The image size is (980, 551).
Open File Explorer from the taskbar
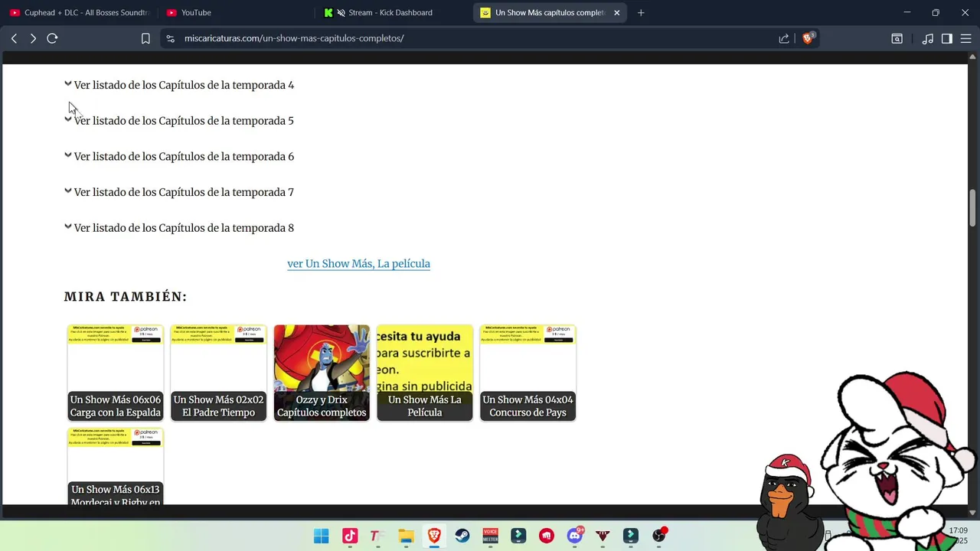click(x=406, y=536)
